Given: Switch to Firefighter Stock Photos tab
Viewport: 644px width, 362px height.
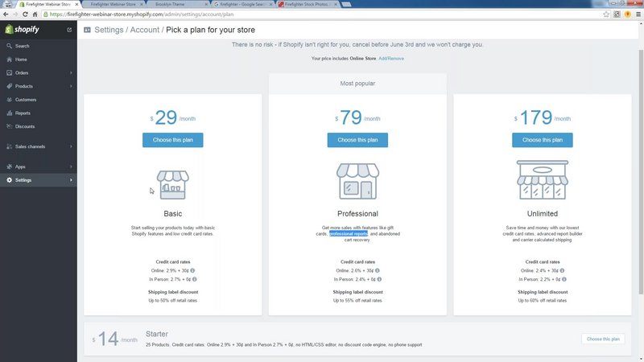Looking at the screenshot, I should click(x=308, y=4).
